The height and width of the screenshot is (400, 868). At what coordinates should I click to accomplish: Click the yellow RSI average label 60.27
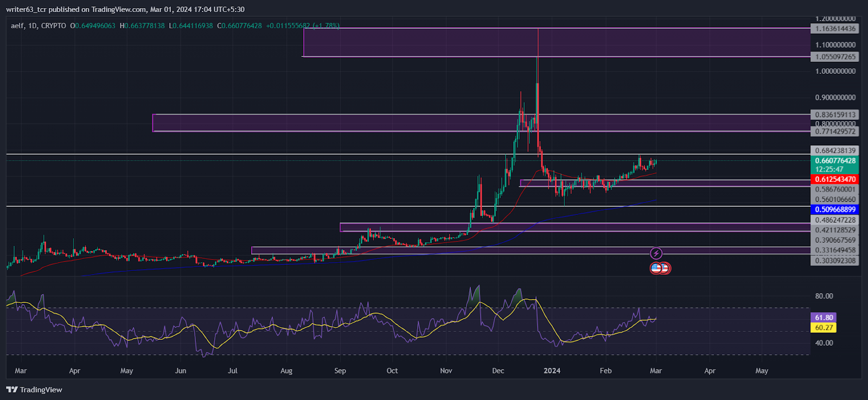point(824,327)
